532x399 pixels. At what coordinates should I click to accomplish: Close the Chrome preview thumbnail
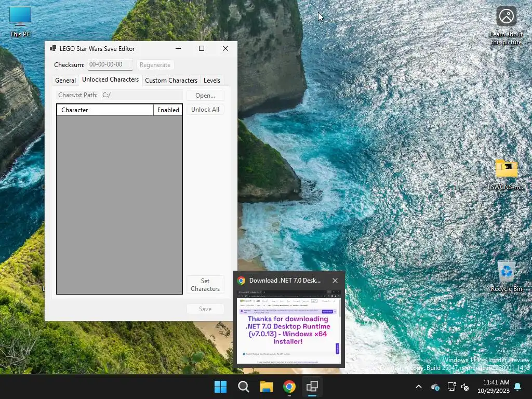click(335, 280)
